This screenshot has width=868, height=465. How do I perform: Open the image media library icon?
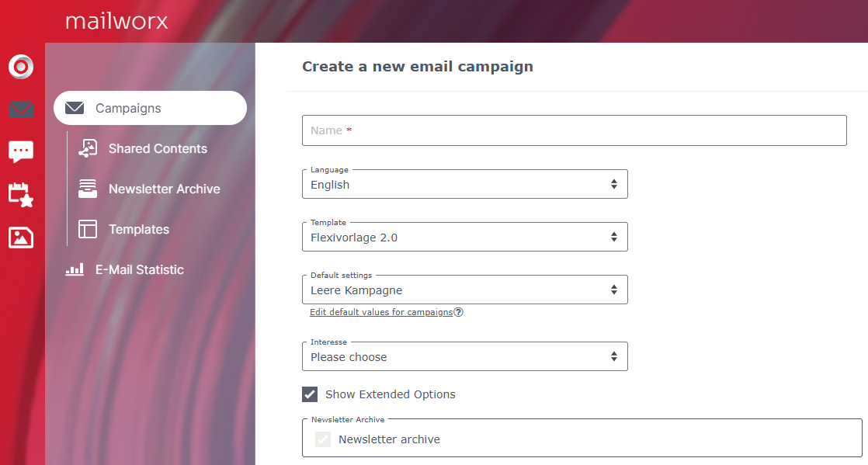pos(21,238)
